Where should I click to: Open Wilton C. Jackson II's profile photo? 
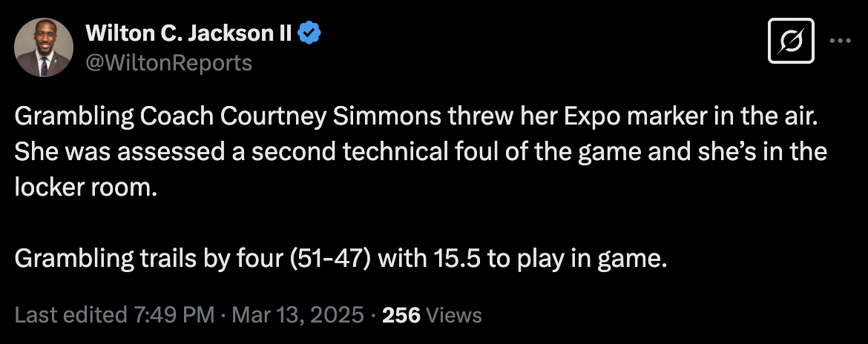coord(44,47)
